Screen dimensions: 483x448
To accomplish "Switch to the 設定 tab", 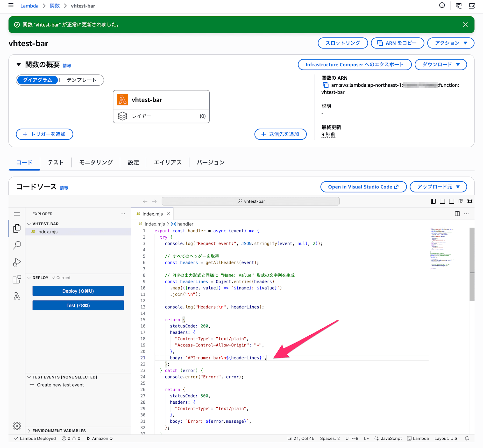I will (x=133, y=162).
